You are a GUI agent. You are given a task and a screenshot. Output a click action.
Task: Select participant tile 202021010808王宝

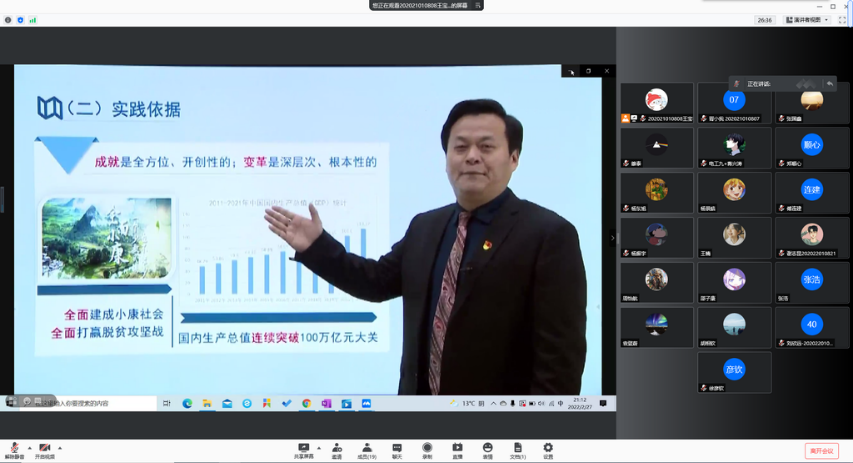tap(657, 103)
